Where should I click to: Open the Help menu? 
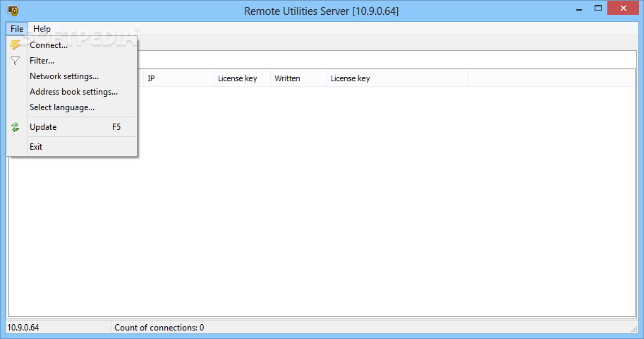(42, 29)
